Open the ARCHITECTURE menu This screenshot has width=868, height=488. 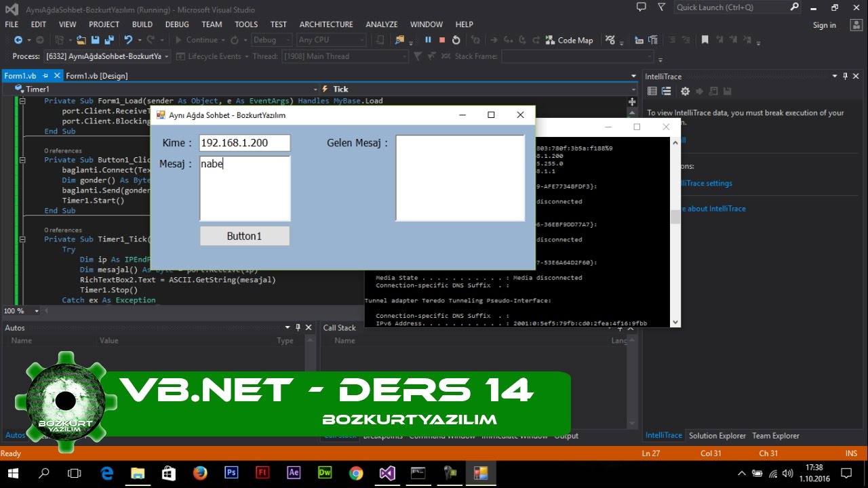(326, 24)
